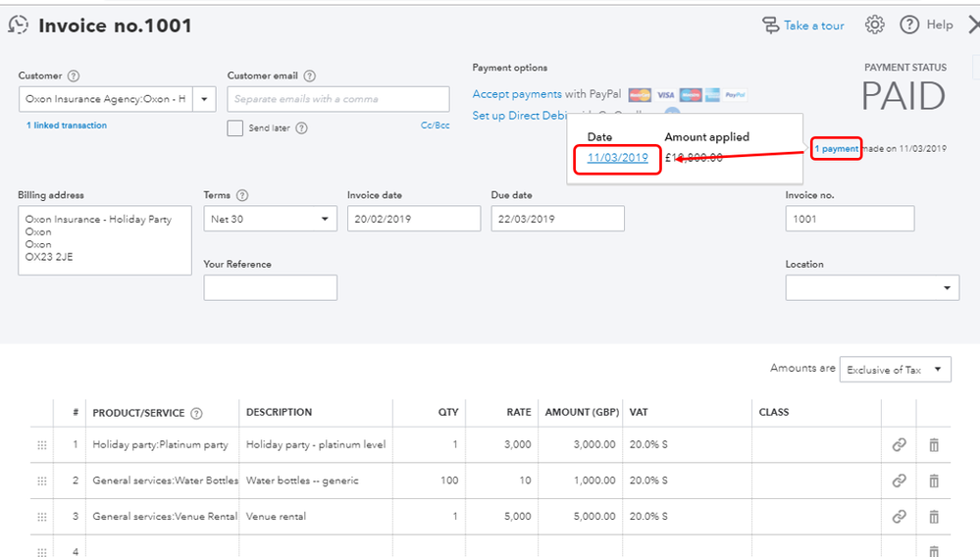This screenshot has height=557, width=980.
Task: Click the Help question mark icon
Action: tap(909, 25)
